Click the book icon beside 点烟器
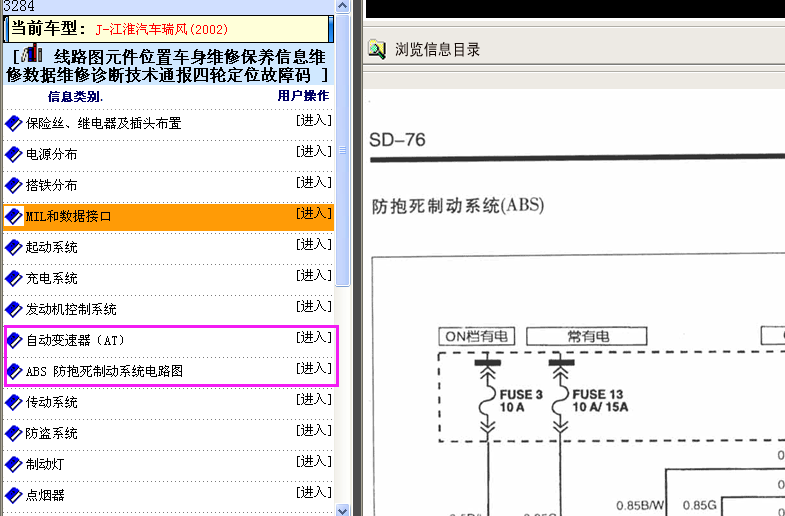The image size is (785, 516). click(14, 495)
